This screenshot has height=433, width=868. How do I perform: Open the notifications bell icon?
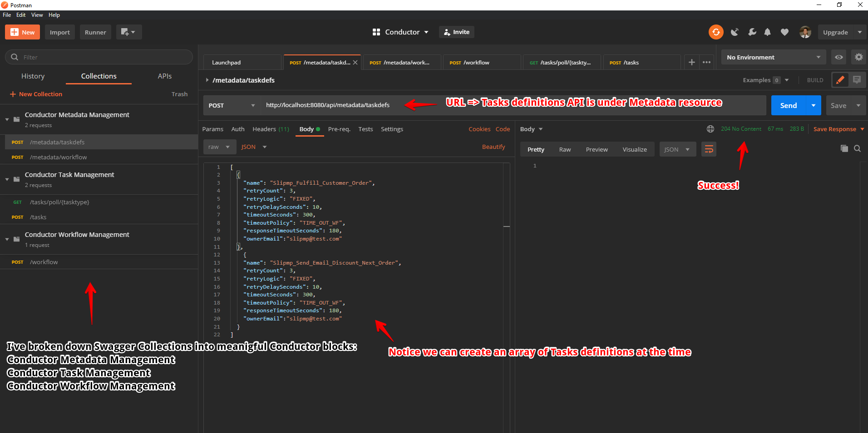[767, 32]
